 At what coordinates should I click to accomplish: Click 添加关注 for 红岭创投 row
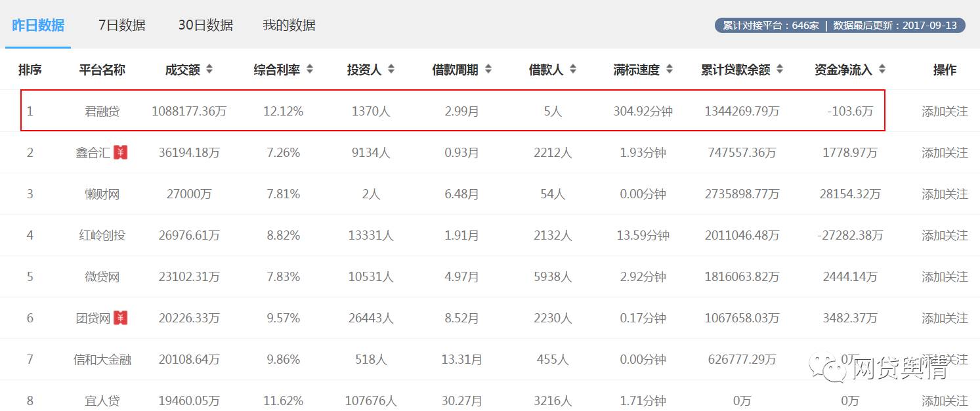click(x=945, y=235)
